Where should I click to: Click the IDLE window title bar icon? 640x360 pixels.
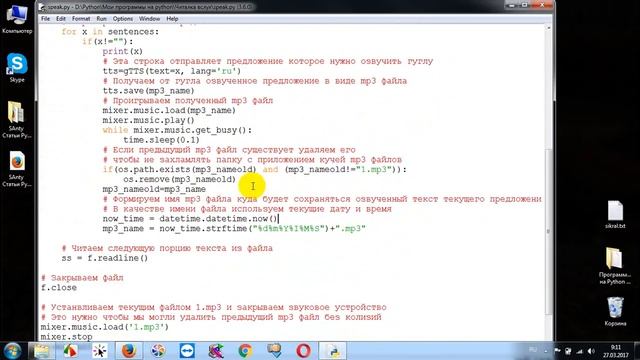pos(42,7)
